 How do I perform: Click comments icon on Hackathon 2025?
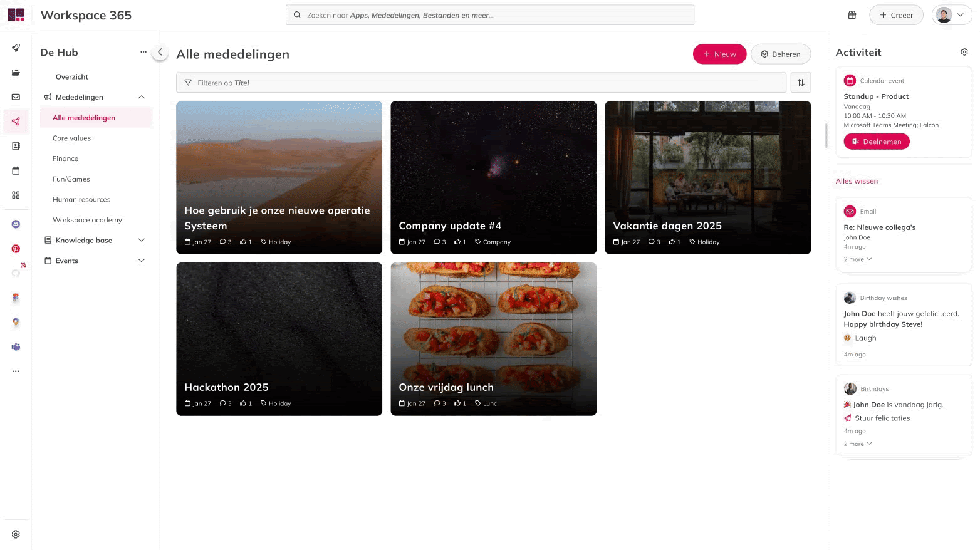[x=222, y=403]
